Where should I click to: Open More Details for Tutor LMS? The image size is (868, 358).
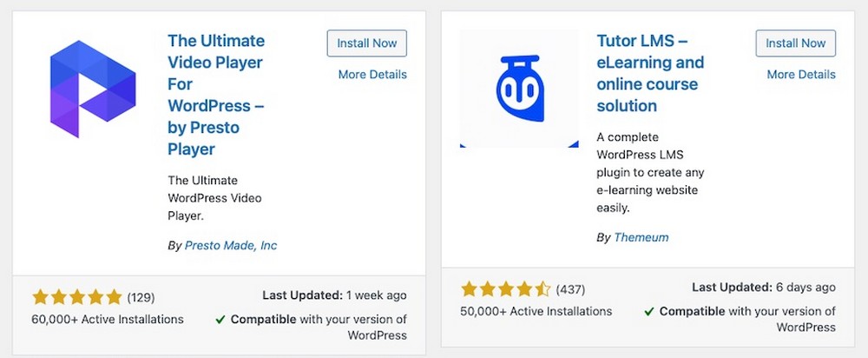801,74
